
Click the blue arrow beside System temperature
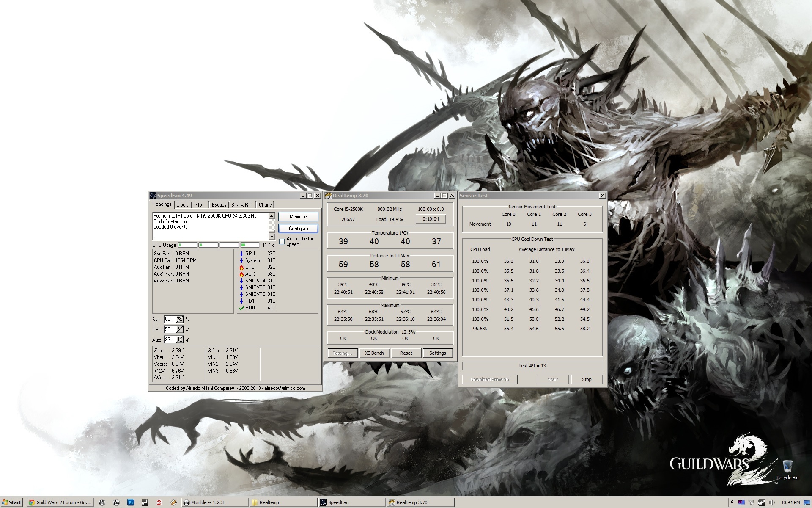pos(241,260)
